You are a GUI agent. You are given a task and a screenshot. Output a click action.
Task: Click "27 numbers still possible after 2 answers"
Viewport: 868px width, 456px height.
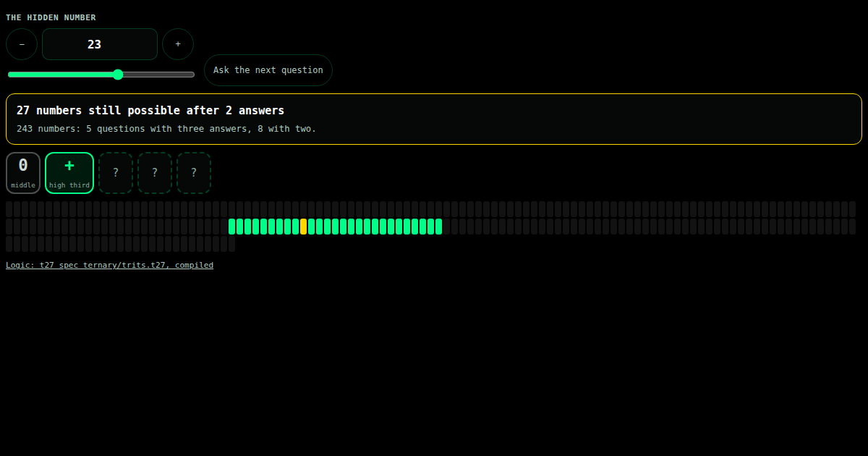[150, 111]
